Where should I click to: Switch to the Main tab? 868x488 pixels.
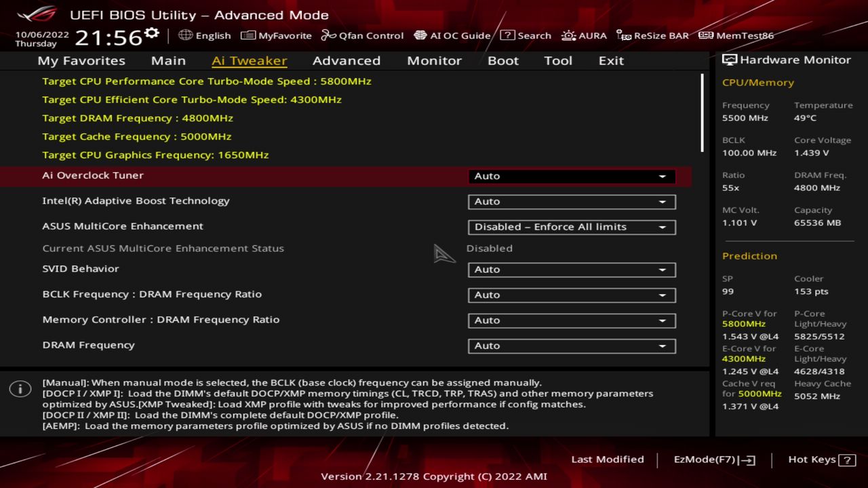[168, 60]
